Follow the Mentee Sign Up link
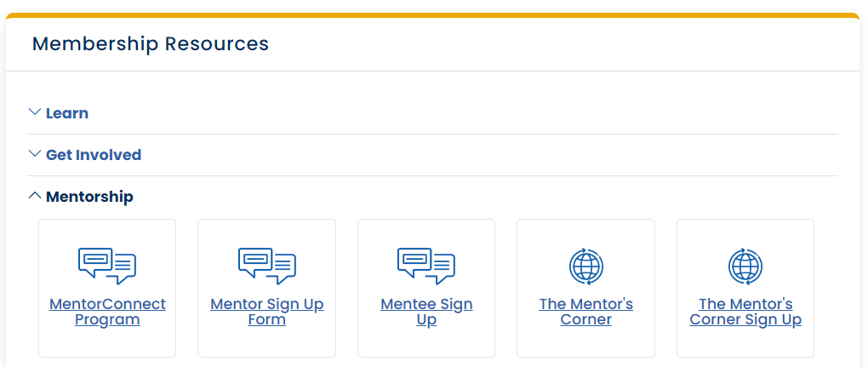The height and width of the screenshot is (367, 868). [x=426, y=312]
